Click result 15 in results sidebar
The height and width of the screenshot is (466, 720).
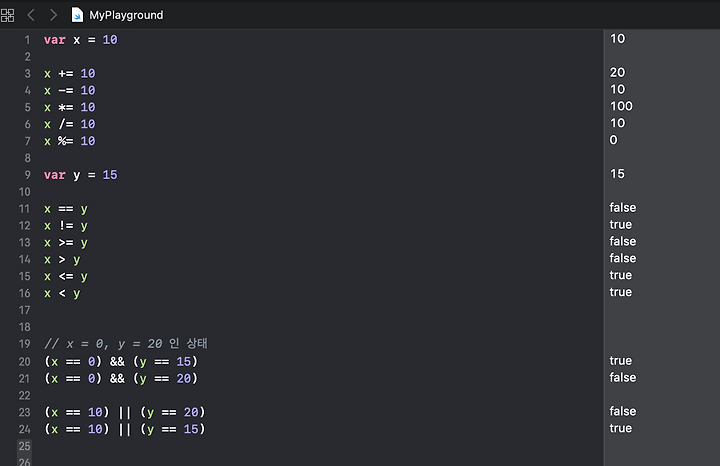pos(618,174)
